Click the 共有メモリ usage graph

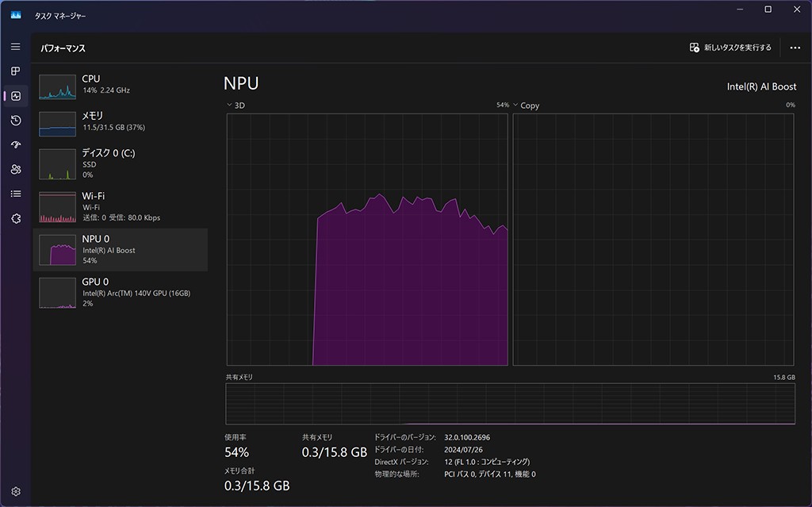coord(510,404)
